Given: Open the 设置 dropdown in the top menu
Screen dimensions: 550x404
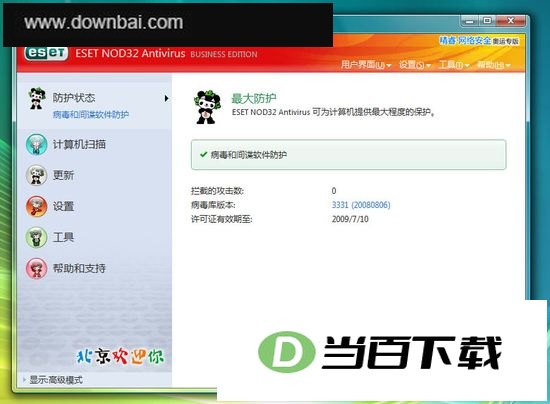Looking at the screenshot, I should tap(415, 65).
